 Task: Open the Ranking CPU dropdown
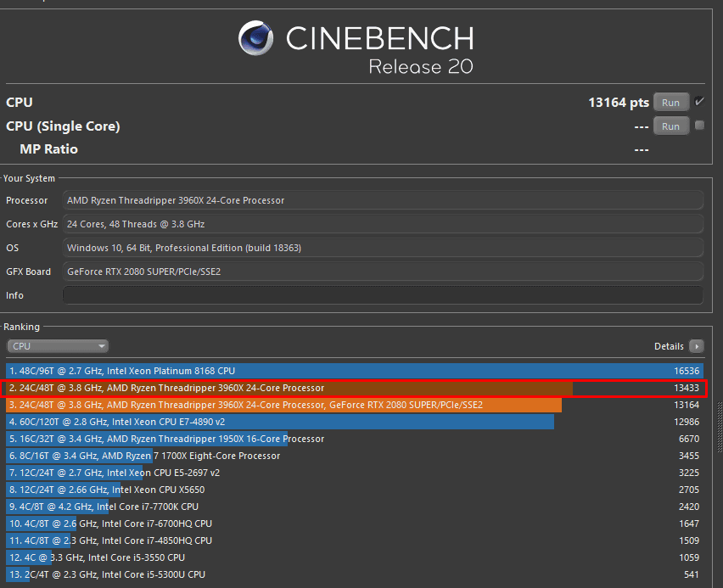tap(58, 346)
